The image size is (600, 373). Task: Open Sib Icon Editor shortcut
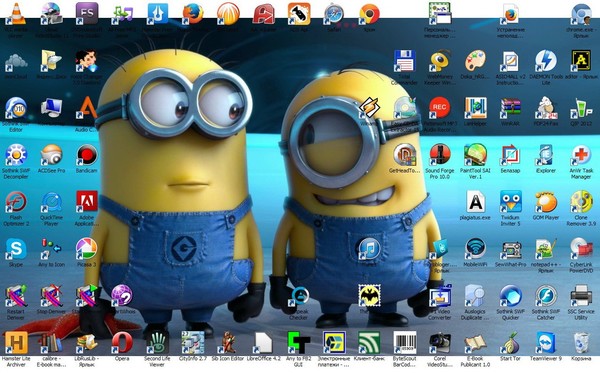pos(228,343)
